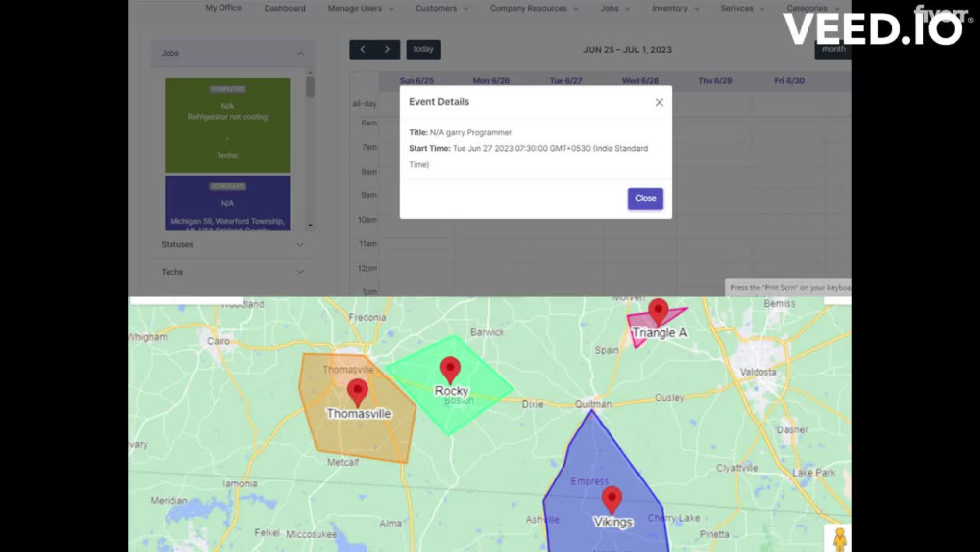
Task: Click jobs list scrollbar up arrow
Action: [x=310, y=72]
